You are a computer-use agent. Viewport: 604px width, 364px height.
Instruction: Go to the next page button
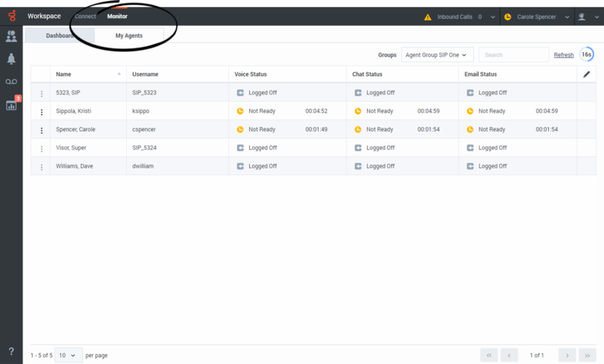565,355
